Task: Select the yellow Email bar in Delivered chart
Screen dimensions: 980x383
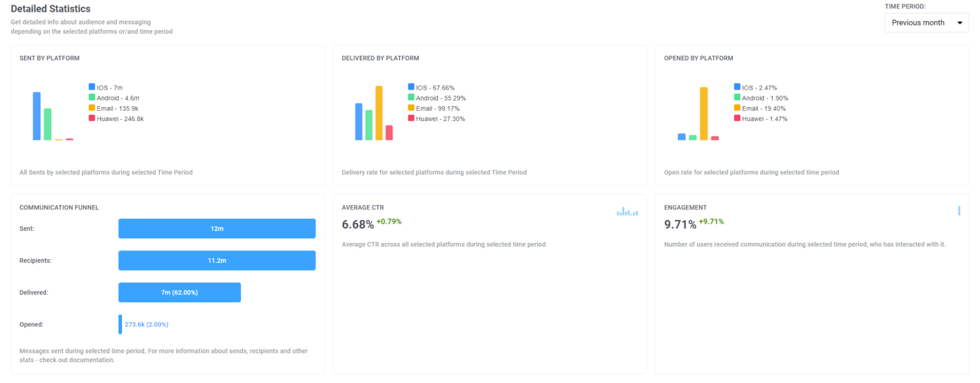Action: coord(379,113)
